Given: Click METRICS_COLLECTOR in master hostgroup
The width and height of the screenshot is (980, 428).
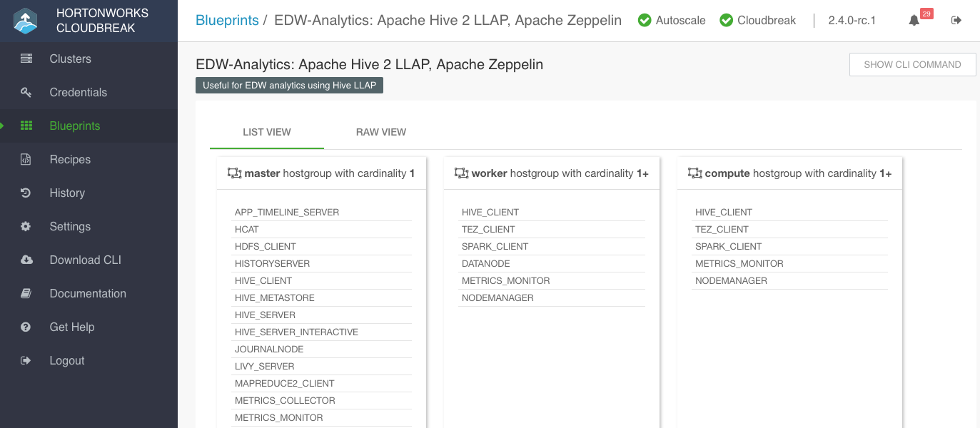Looking at the screenshot, I should pyautogui.click(x=286, y=400).
